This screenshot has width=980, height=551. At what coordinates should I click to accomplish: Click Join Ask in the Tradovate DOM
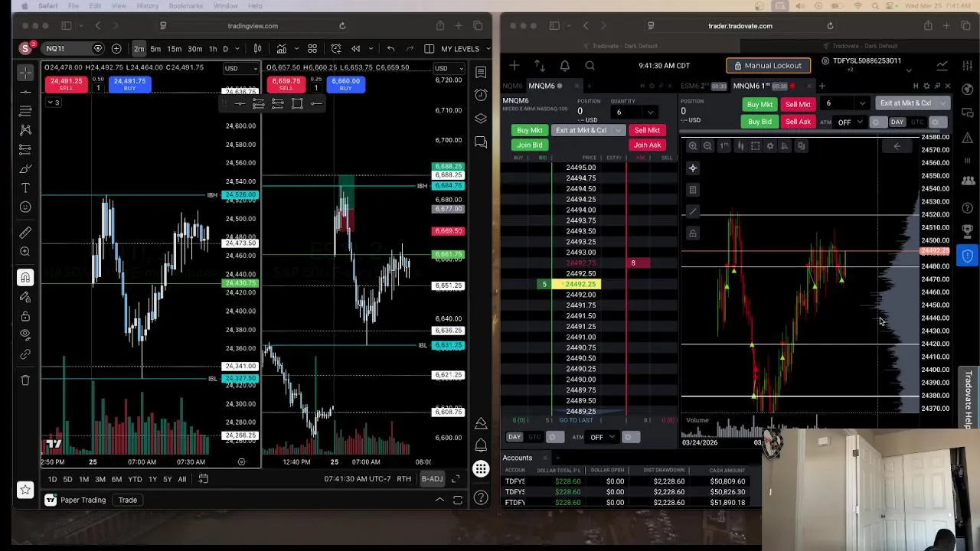point(647,145)
